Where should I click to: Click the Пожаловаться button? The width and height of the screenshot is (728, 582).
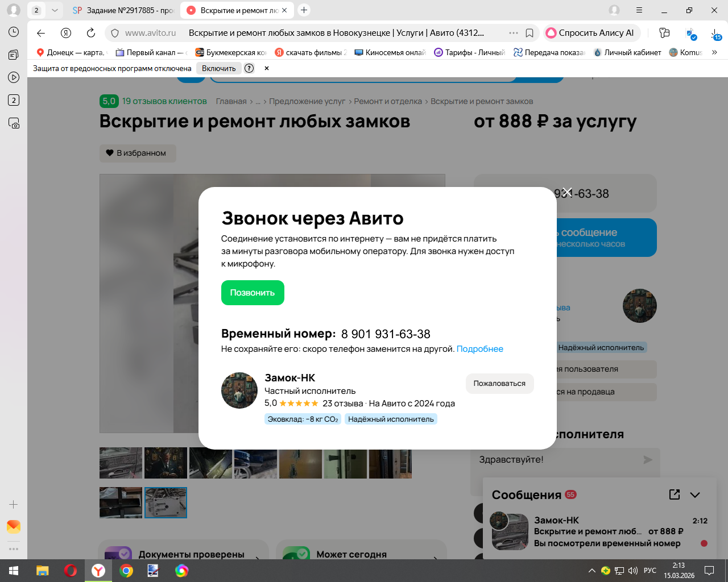[499, 384]
